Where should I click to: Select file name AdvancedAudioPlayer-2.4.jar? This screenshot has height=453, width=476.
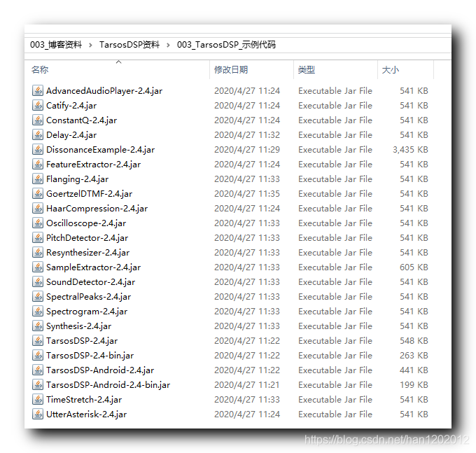104,91
